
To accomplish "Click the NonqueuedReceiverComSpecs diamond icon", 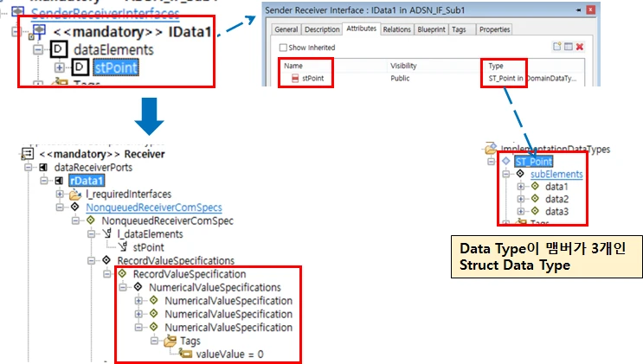I will [74, 207].
